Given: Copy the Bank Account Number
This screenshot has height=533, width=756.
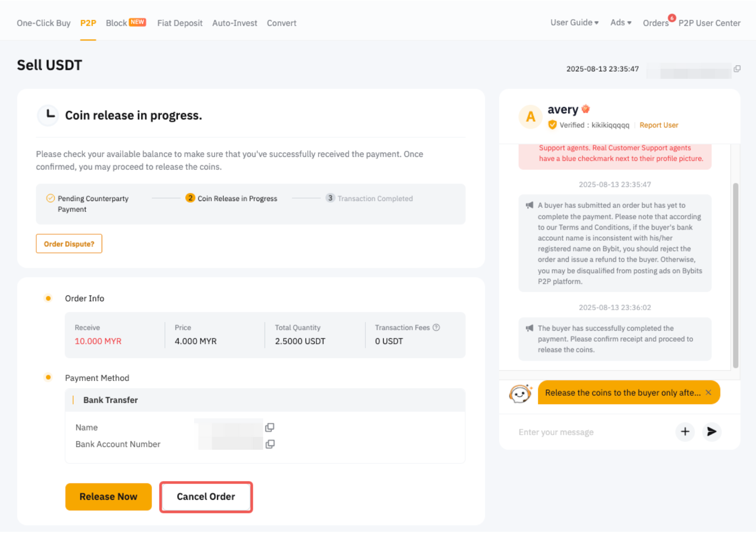Looking at the screenshot, I should click(x=270, y=444).
